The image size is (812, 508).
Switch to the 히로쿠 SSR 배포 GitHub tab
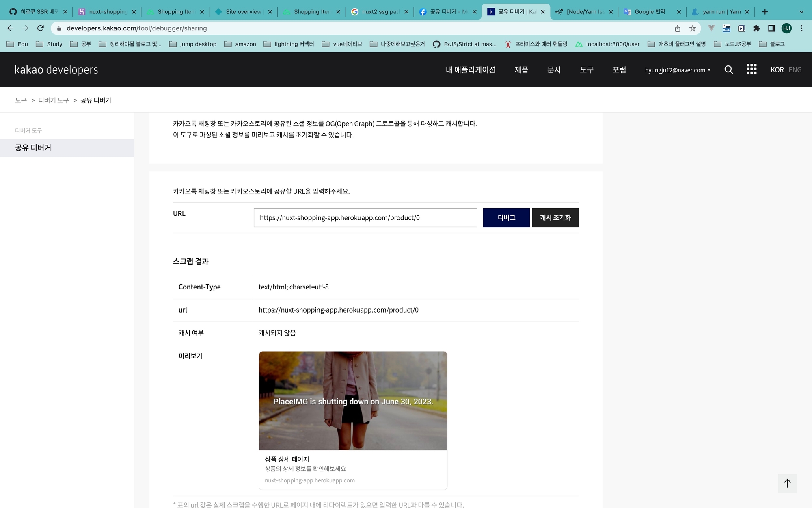pyautogui.click(x=39, y=12)
